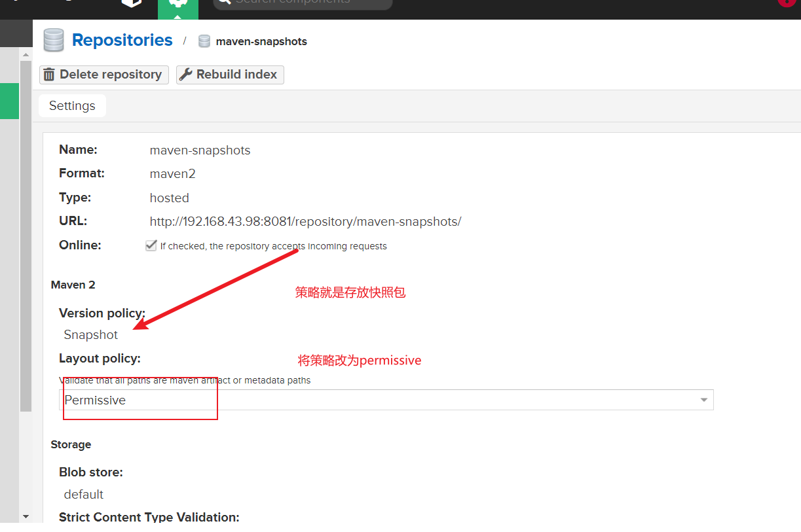Toggle the Online checkbox
This screenshot has width=801, height=532.
pos(151,246)
